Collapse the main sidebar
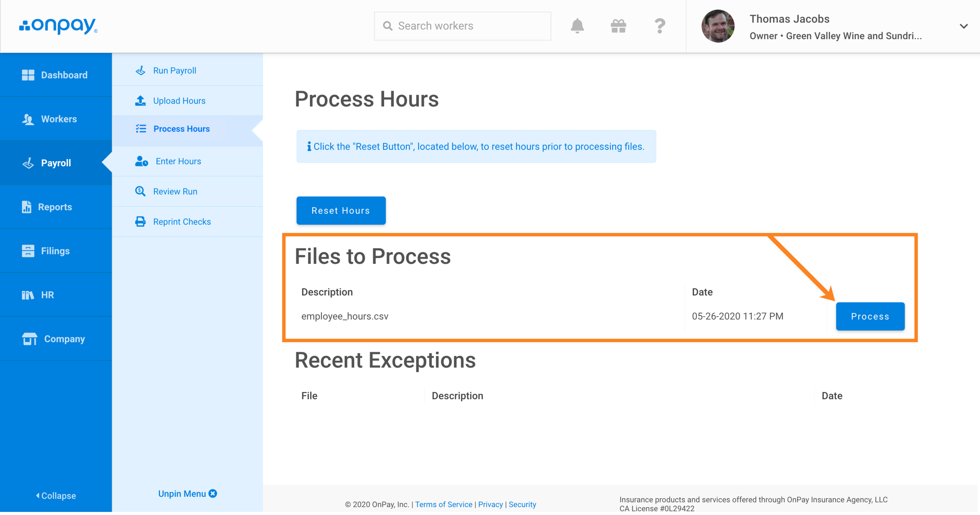Viewport: 980px width, 515px height. (56, 496)
